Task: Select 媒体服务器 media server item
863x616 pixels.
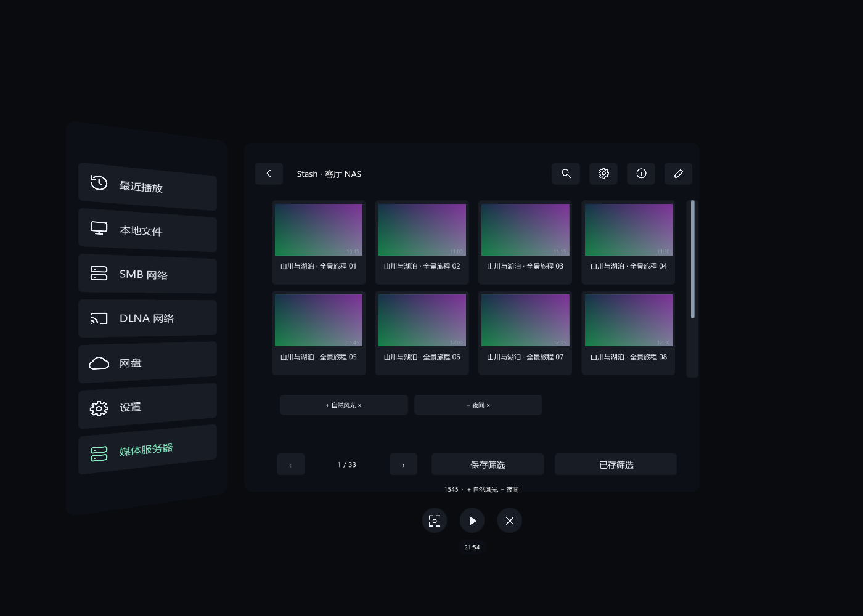Action: (x=147, y=450)
